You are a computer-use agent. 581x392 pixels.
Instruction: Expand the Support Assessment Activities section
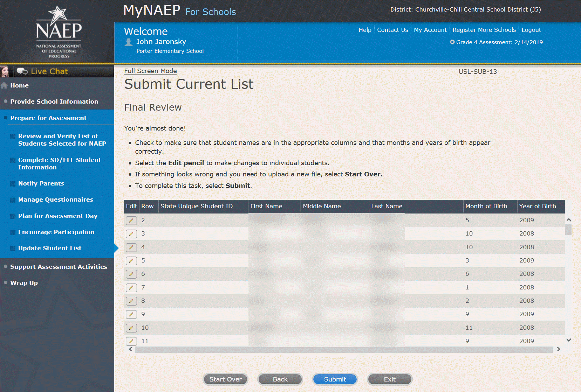click(x=59, y=267)
